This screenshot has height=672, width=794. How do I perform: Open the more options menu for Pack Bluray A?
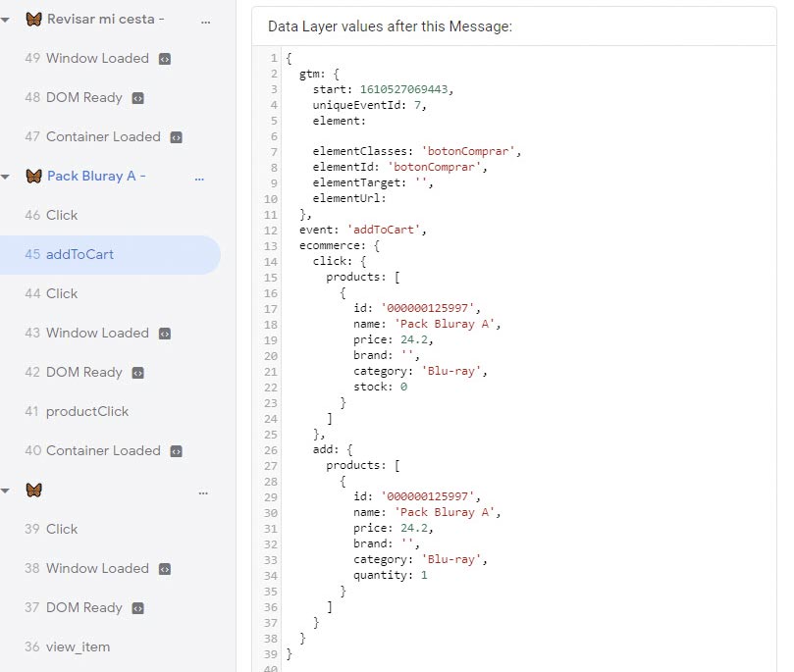199,180
